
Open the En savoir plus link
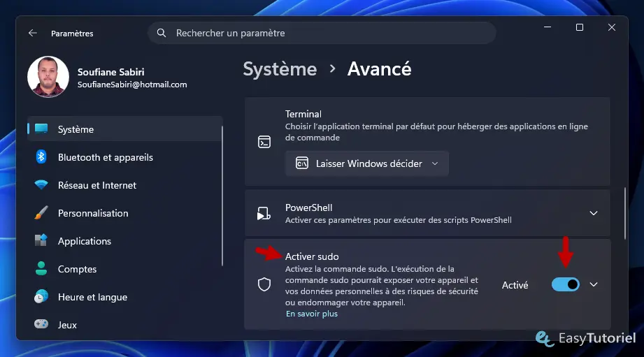pos(312,314)
